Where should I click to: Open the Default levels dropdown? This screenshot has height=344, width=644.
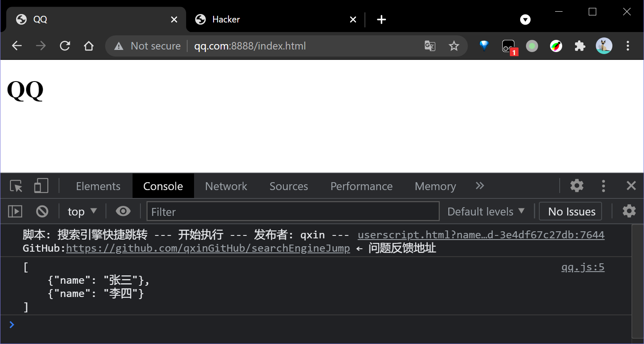point(486,211)
